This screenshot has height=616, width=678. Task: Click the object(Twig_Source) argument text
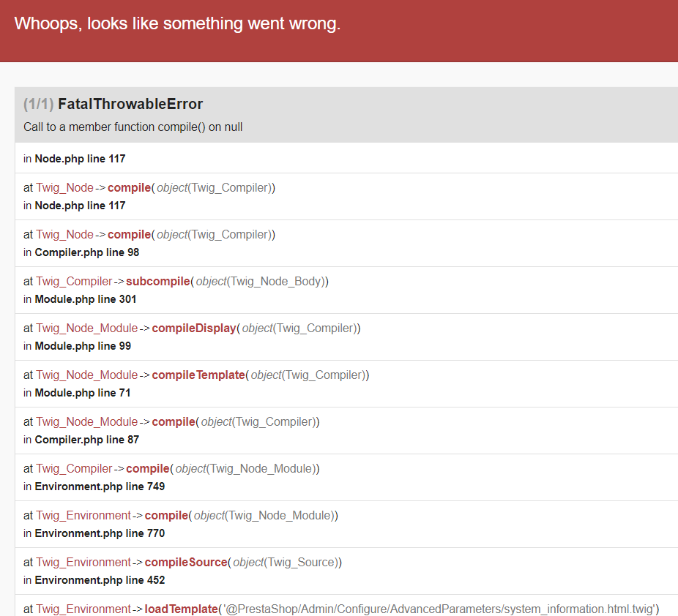(x=286, y=562)
